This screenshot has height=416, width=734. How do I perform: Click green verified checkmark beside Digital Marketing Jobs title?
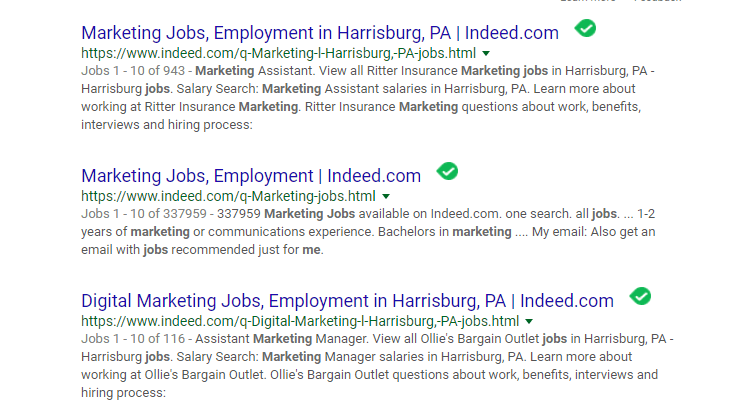(640, 296)
